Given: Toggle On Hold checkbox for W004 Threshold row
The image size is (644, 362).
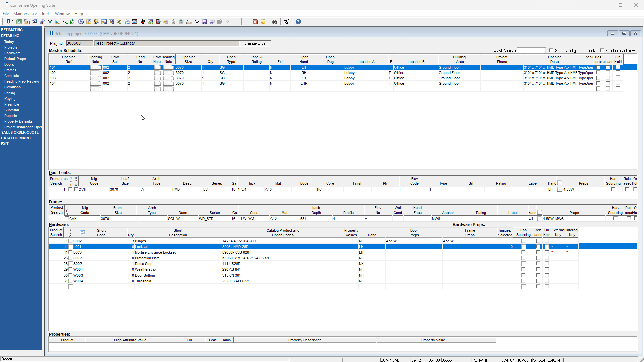Looking at the screenshot, I should [547, 281].
